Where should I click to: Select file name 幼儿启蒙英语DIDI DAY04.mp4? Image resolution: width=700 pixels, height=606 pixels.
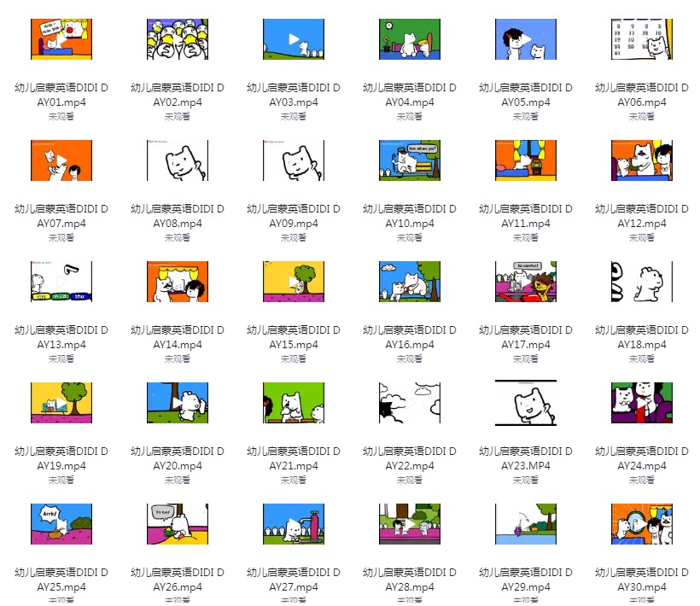pyautogui.click(x=410, y=95)
